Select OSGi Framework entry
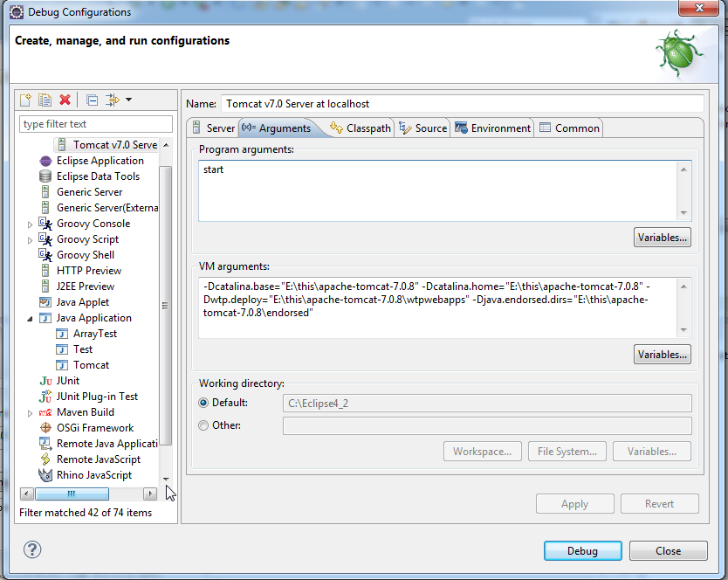Viewport: 728px width, 580px height. click(x=86, y=428)
